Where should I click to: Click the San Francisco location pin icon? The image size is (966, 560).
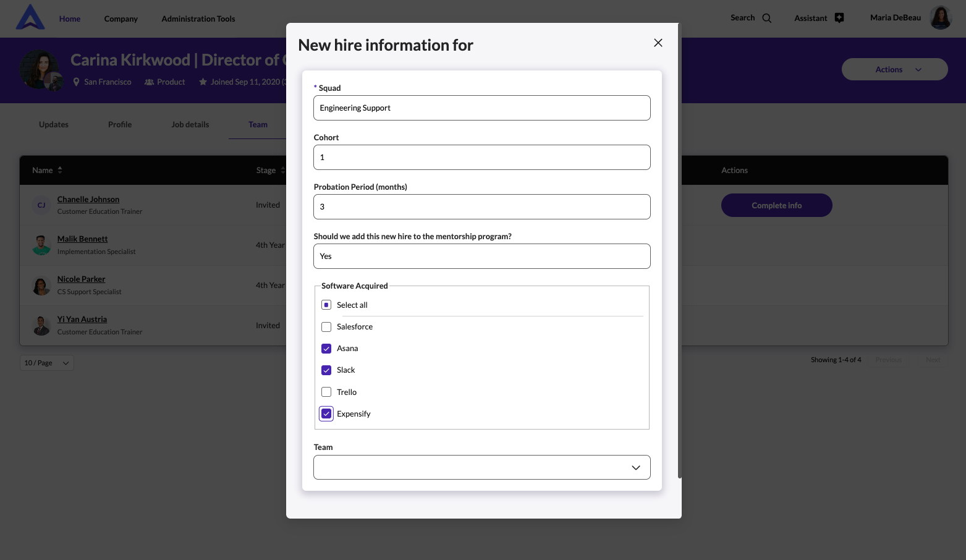[76, 82]
